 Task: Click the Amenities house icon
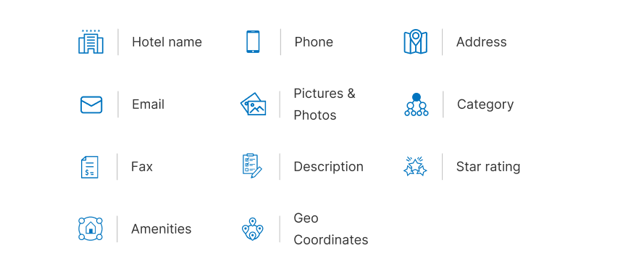click(x=91, y=228)
